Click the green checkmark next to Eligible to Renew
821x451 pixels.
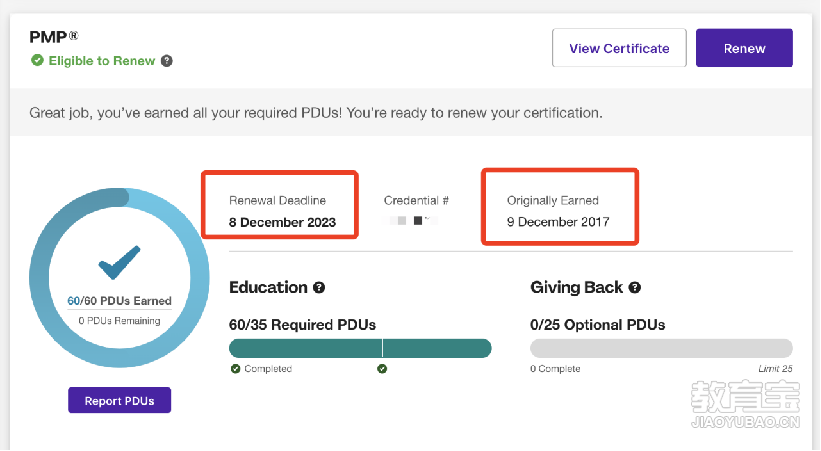[x=37, y=61]
